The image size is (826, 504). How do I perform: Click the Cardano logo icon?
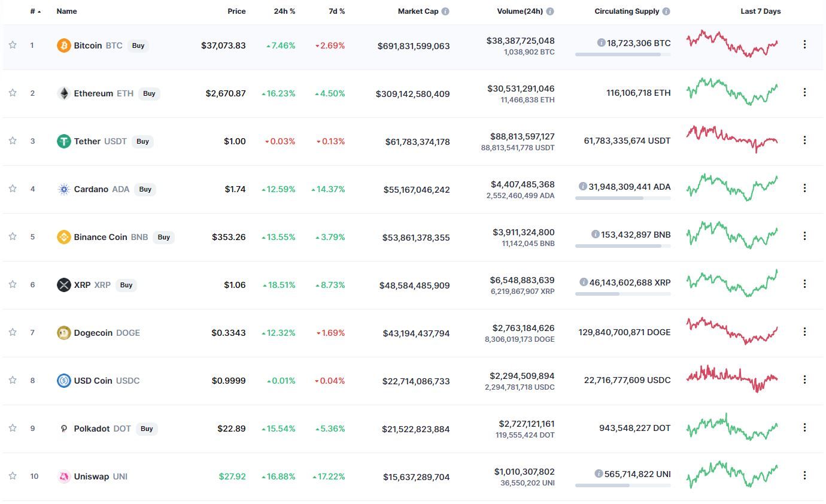point(63,189)
